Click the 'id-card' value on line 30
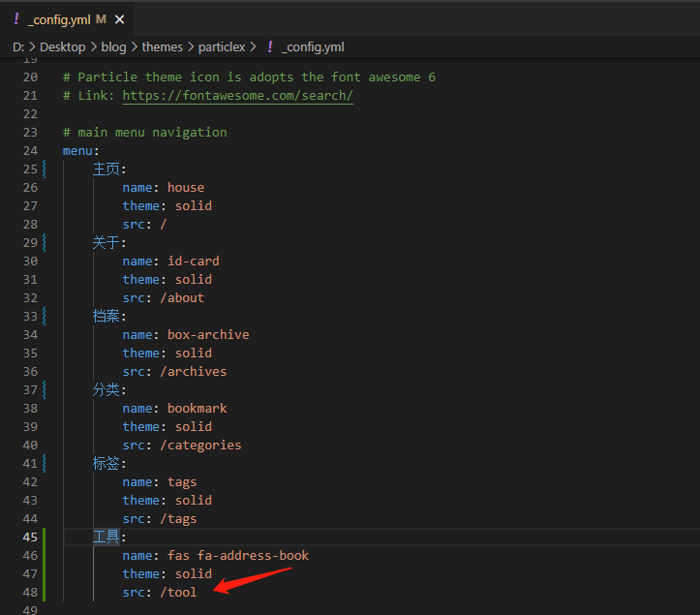 pos(194,261)
